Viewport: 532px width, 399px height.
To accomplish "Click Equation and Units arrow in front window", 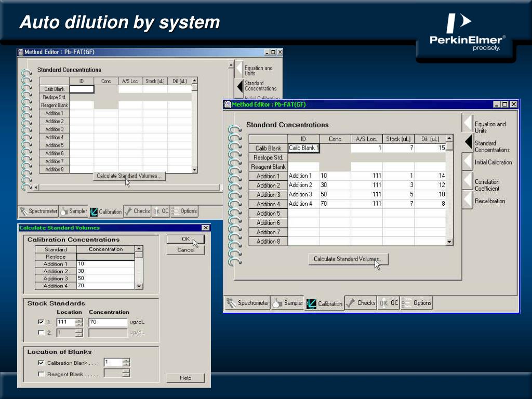I will coord(467,123).
